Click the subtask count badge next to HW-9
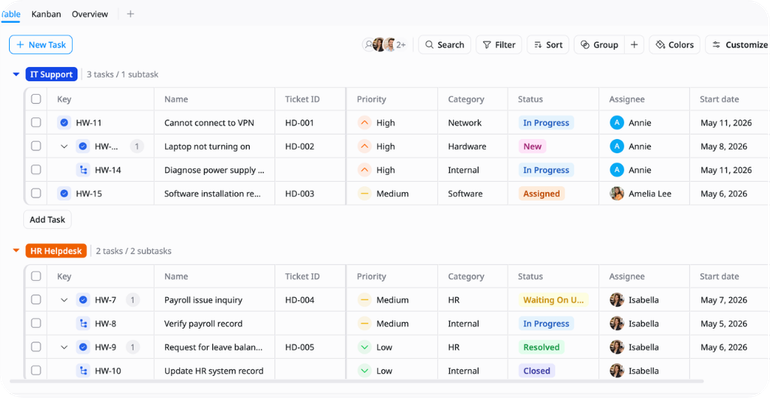The width and height of the screenshot is (771, 398). pyautogui.click(x=133, y=347)
